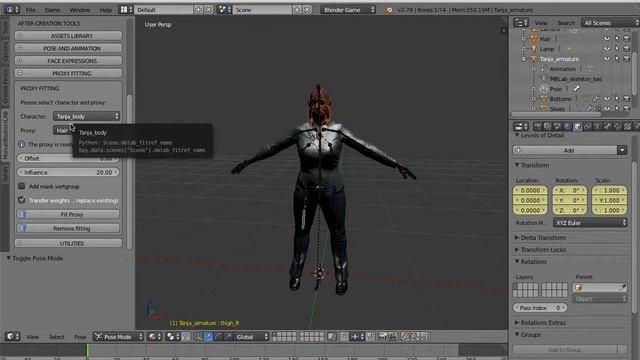Disable Transfer weights replace existing checkbox

point(22,200)
